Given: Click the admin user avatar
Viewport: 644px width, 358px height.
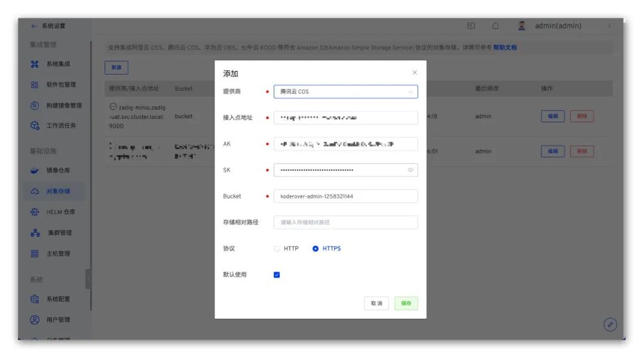Looking at the screenshot, I should (x=522, y=26).
